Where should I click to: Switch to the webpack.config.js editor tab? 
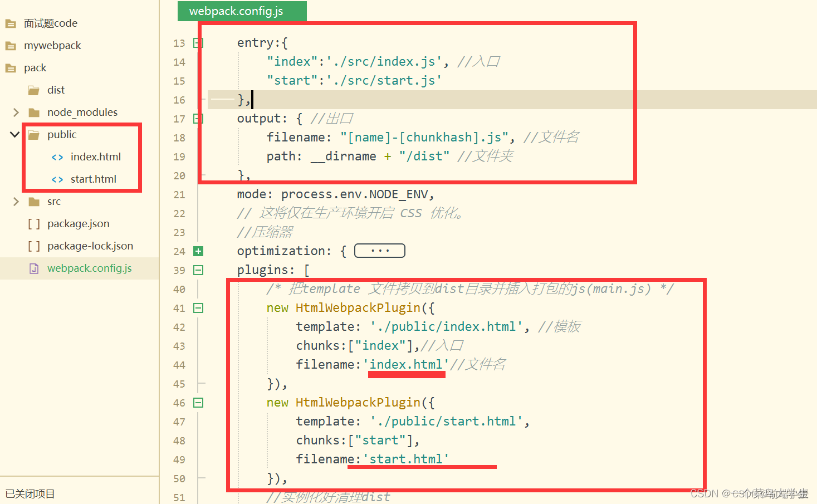pos(242,11)
